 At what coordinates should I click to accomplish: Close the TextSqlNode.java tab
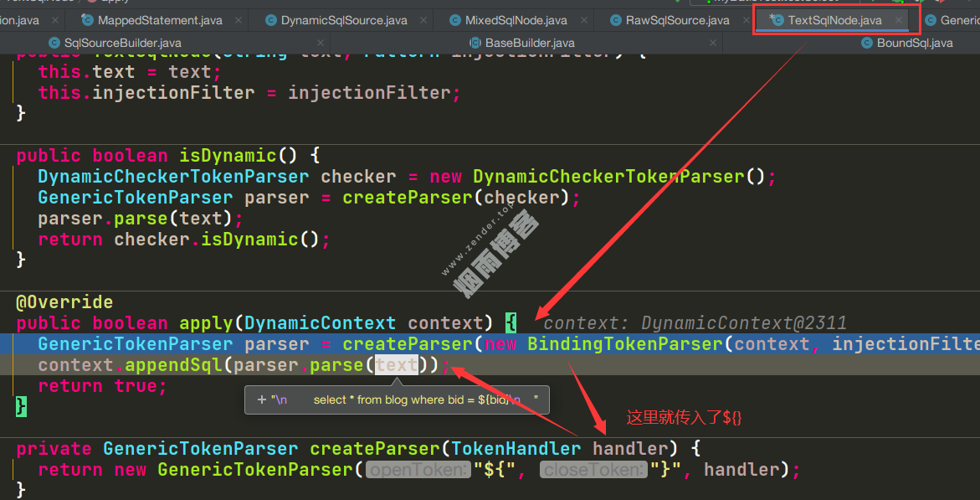click(x=899, y=19)
